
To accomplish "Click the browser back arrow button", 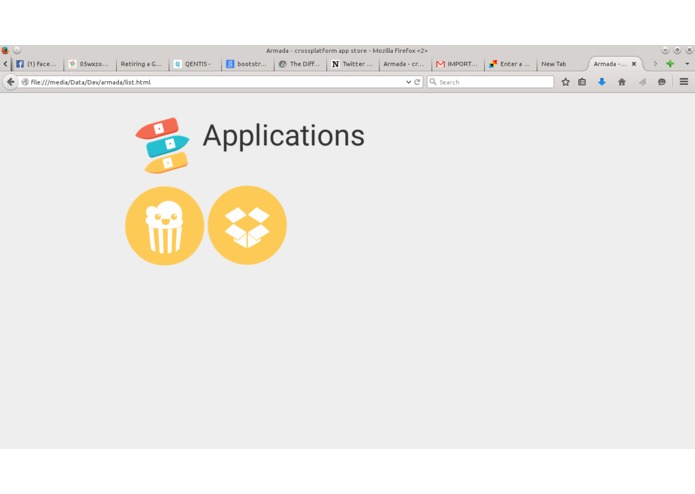I will pos(10,82).
